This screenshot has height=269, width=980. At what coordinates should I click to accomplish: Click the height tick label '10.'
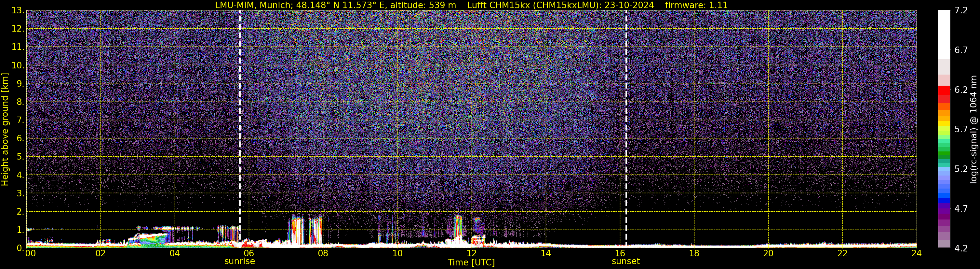(18, 65)
